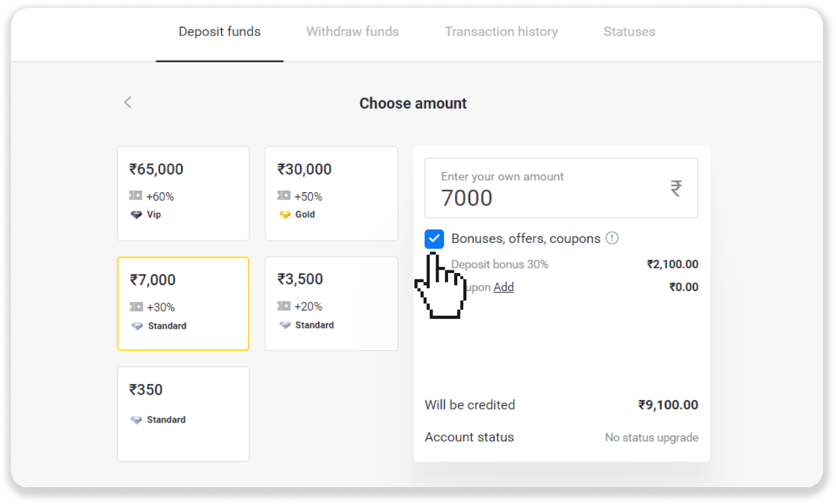Click the bonus ticket icon next to +50%
Image resolution: width=836 pixels, height=504 pixels.
[284, 196]
